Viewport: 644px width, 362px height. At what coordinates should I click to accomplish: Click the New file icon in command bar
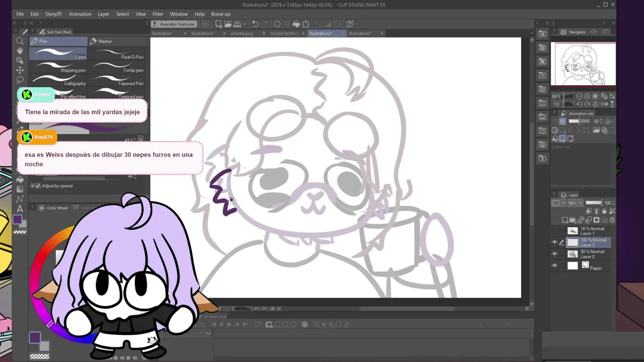click(219, 24)
